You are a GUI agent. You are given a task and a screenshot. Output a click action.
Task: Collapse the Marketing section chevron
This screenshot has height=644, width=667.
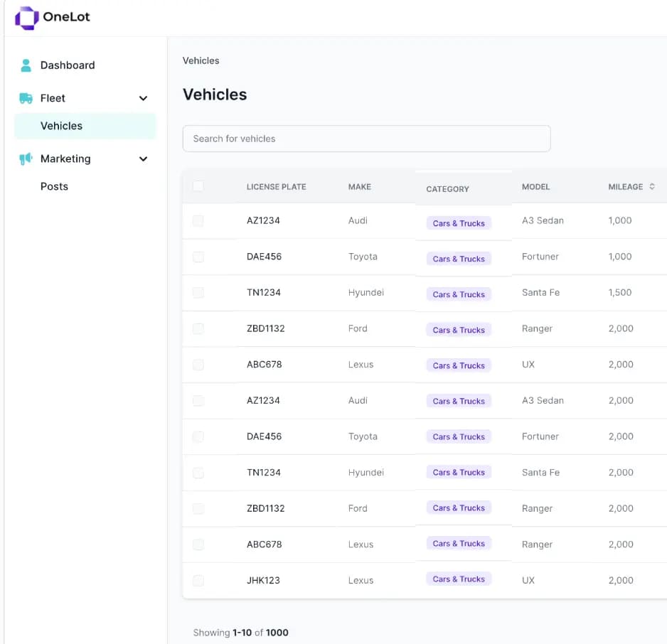143,159
